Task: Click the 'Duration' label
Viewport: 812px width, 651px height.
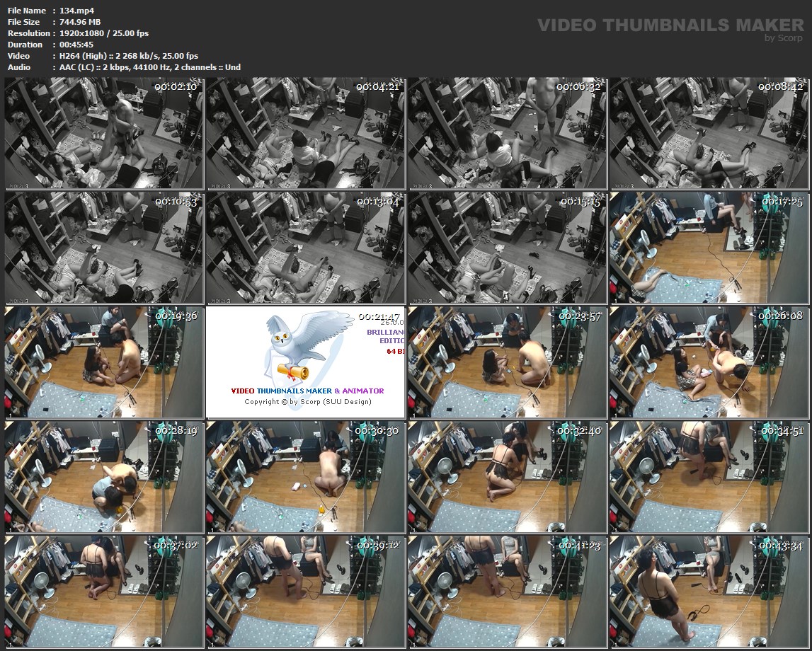Action: coord(25,45)
